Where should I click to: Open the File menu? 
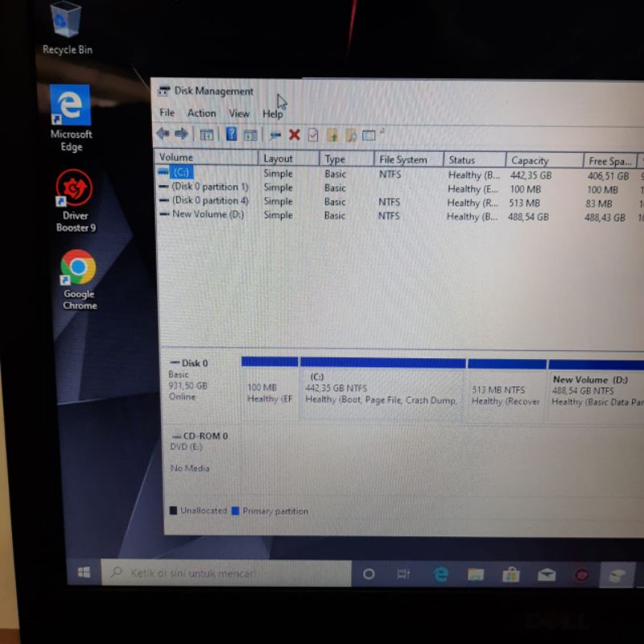[x=167, y=113]
